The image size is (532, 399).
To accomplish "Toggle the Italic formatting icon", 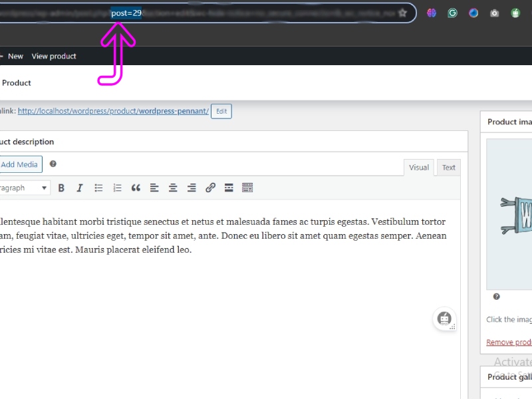I will click(x=79, y=188).
